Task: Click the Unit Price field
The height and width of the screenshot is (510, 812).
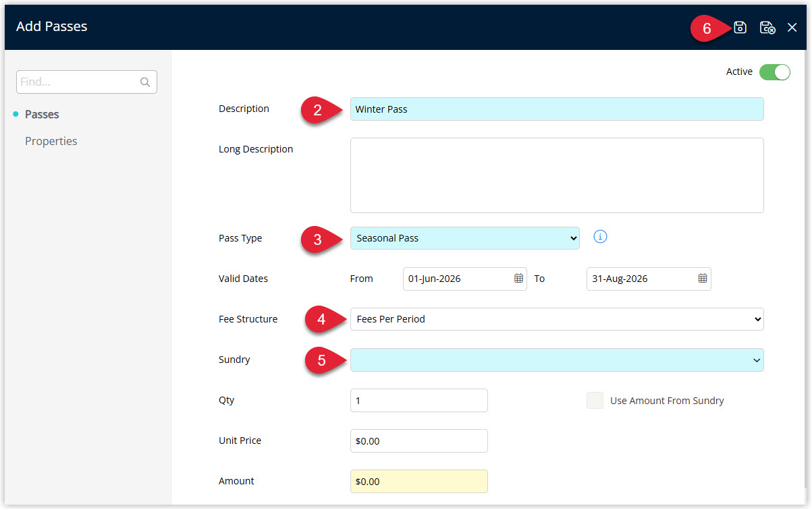Action: click(419, 441)
